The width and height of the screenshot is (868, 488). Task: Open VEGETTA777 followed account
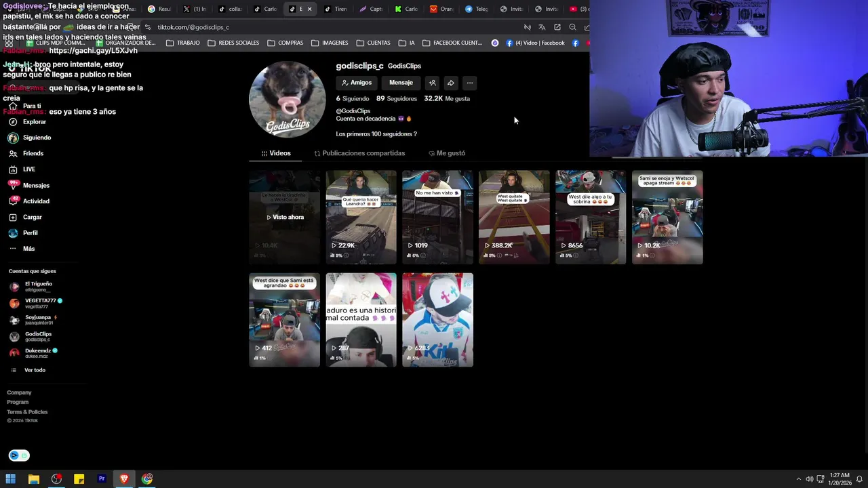pos(35,303)
